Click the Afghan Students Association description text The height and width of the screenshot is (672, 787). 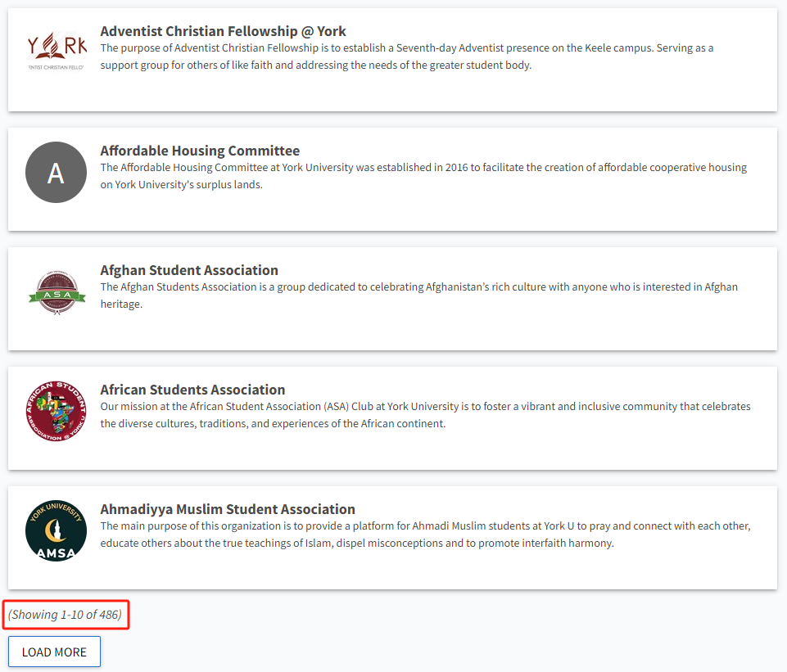pos(419,295)
